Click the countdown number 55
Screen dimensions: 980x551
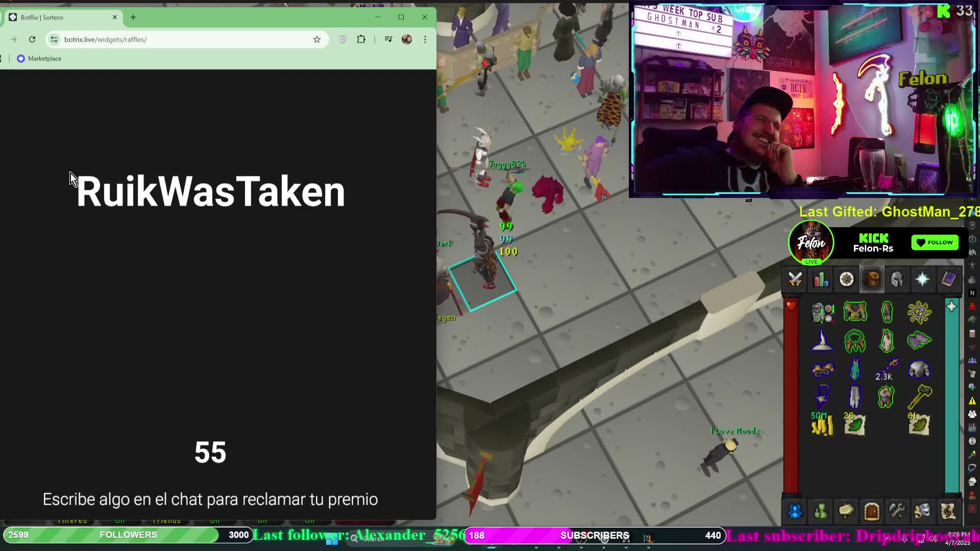210,452
